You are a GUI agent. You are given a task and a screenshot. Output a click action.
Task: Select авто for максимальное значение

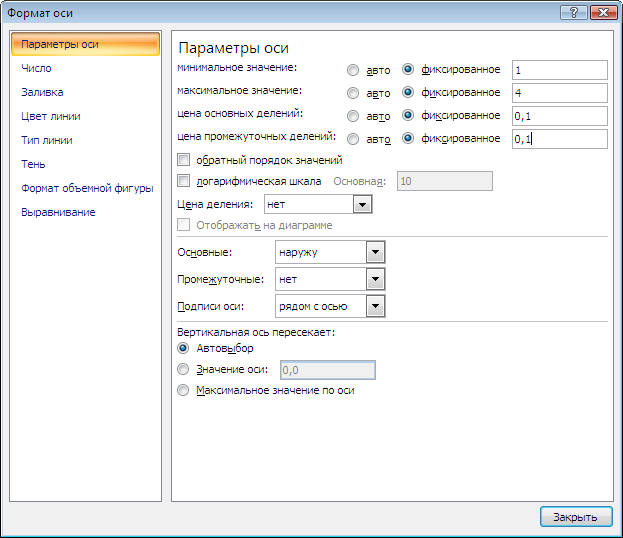[353, 93]
